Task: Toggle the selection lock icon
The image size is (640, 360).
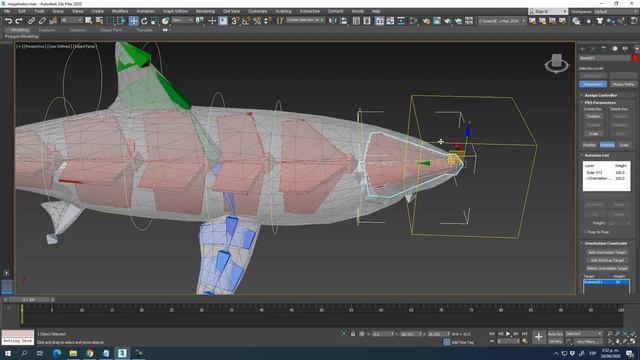Action: [x=353, y=334]
